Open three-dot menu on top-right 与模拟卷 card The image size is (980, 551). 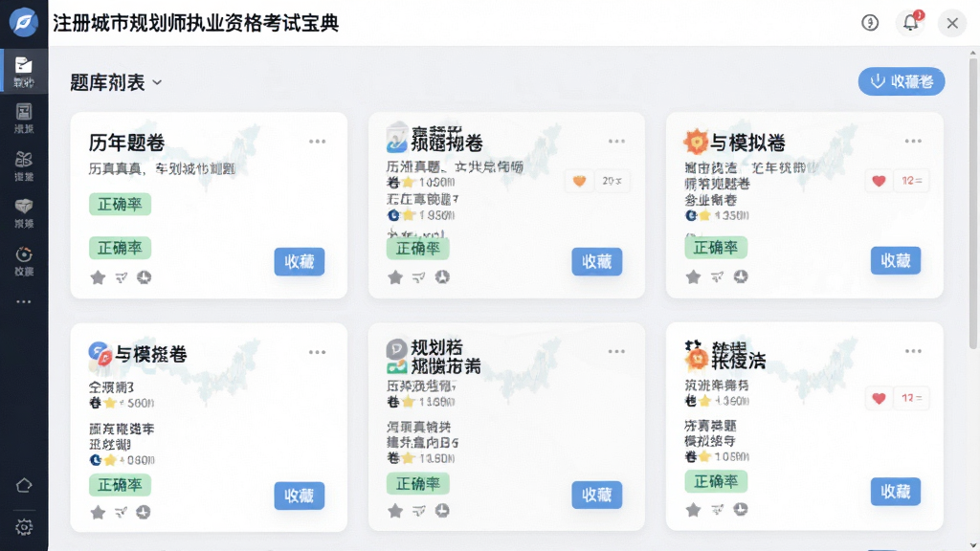point(913,142)
